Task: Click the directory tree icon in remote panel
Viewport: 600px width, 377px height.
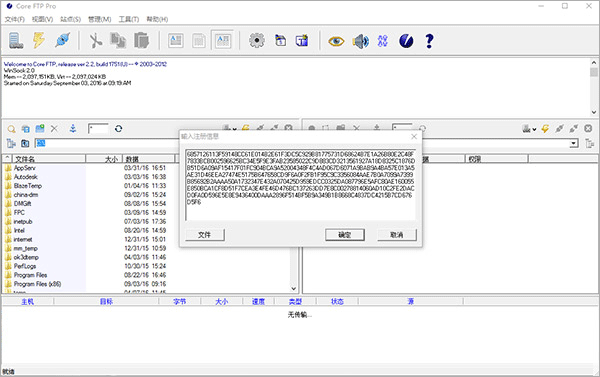Action: coord(590,144)
